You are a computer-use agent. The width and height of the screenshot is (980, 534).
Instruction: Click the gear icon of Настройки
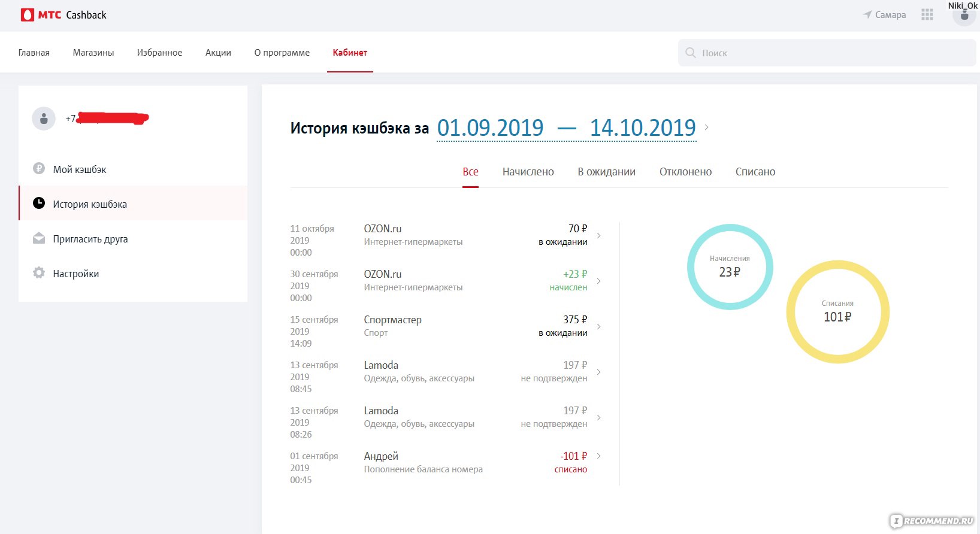(39, 273)
